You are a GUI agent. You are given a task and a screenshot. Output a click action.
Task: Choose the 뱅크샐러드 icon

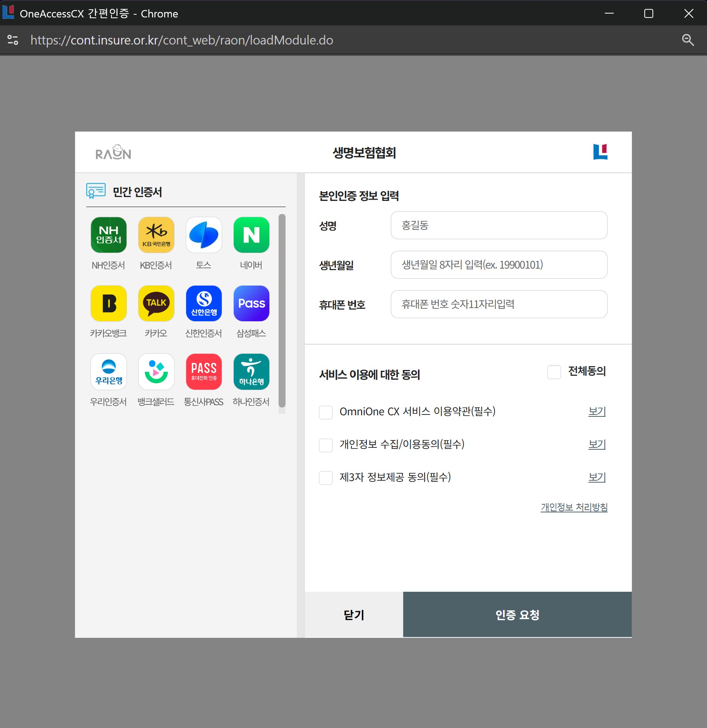click(156, 372)
